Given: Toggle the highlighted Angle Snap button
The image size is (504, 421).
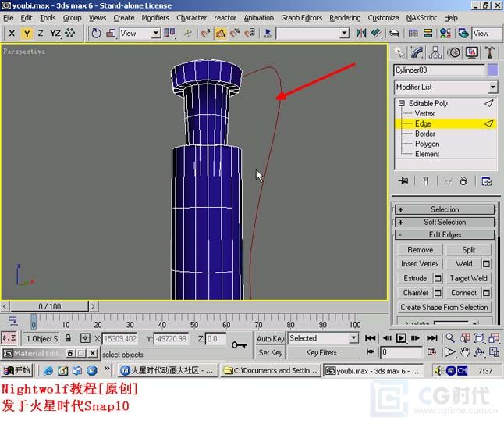Looking at the screenshot, I should coord(221,33).
